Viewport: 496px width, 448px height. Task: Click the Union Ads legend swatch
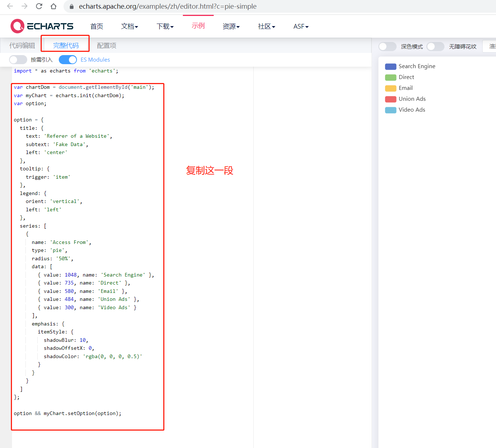pyautogui.click(x=390, y=99)
